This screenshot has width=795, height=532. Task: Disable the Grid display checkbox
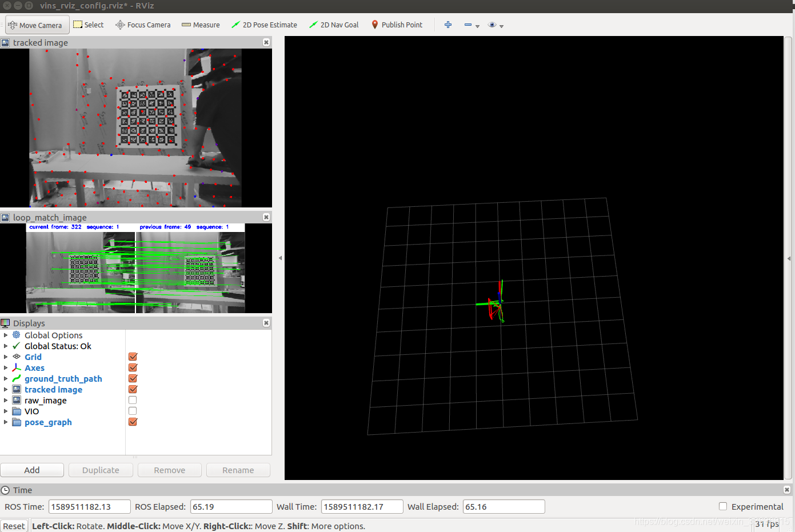click(133, 357)
